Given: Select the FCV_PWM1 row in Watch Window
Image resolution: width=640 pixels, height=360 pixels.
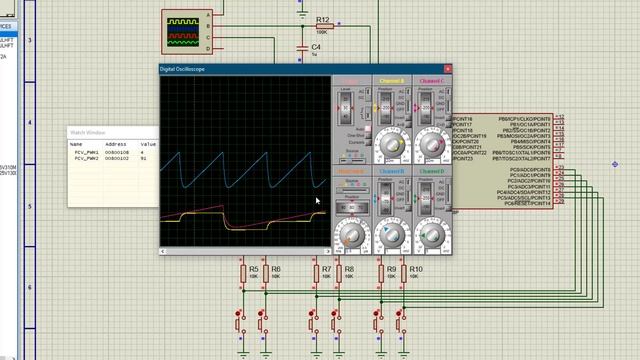Looking at the screenshot, I should tap(113, 152).
